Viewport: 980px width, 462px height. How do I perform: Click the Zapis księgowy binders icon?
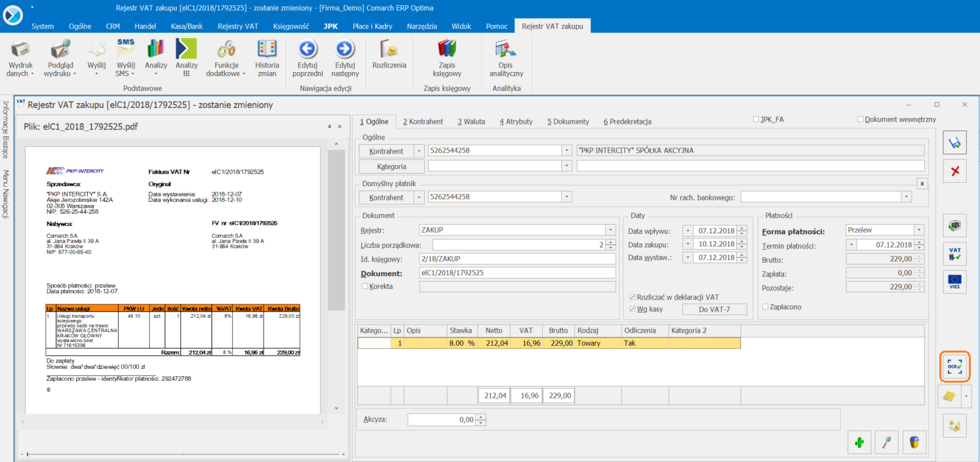(447, 49)
